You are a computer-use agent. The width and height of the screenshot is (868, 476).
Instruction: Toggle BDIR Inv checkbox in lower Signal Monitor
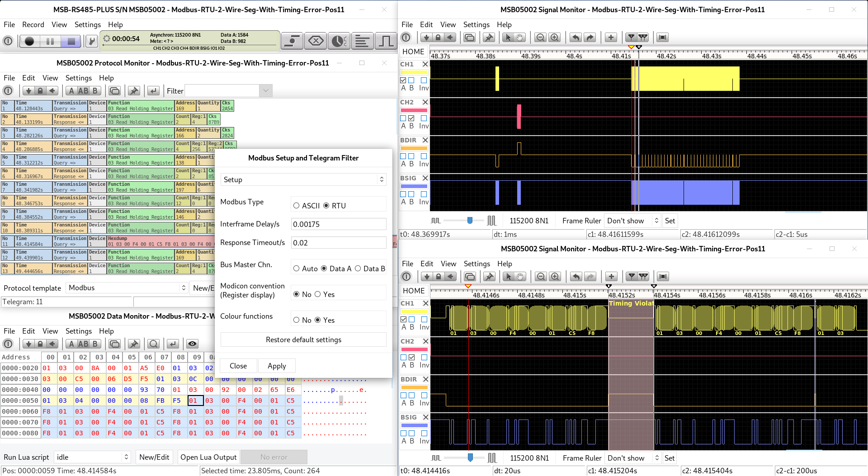(x=424, y=396)
